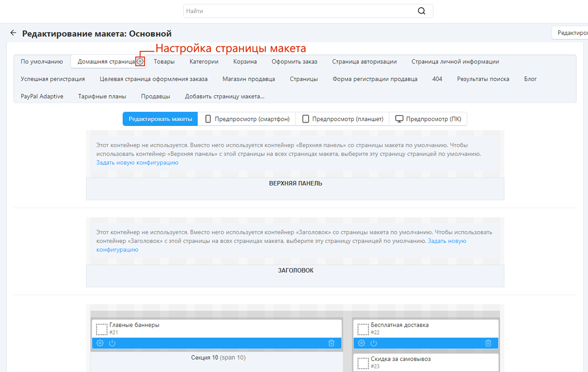
Task: Click the back arrow next to the layout title
Action: (13, 33)
